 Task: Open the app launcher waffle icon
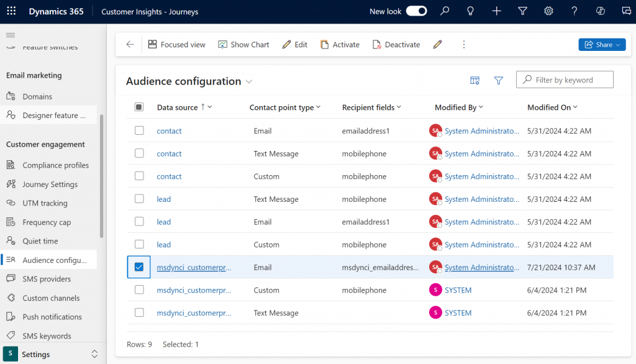[13, 11]
